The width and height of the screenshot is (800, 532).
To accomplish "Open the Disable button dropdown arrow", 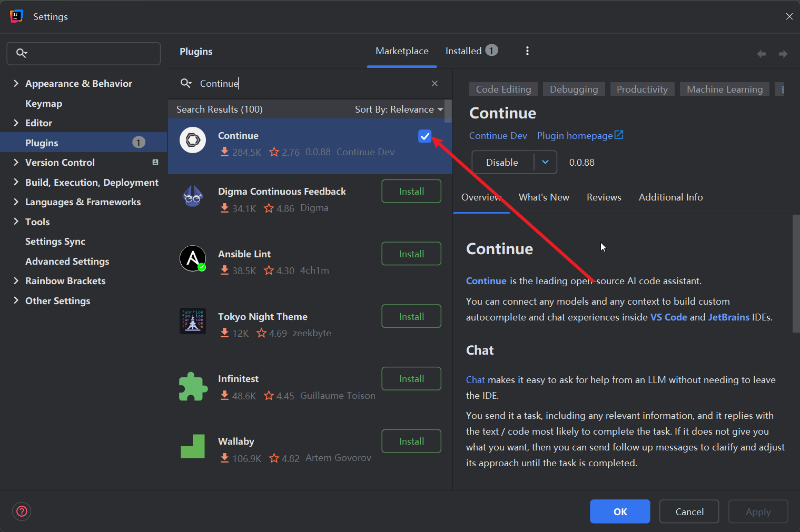I will pos(546,162).
